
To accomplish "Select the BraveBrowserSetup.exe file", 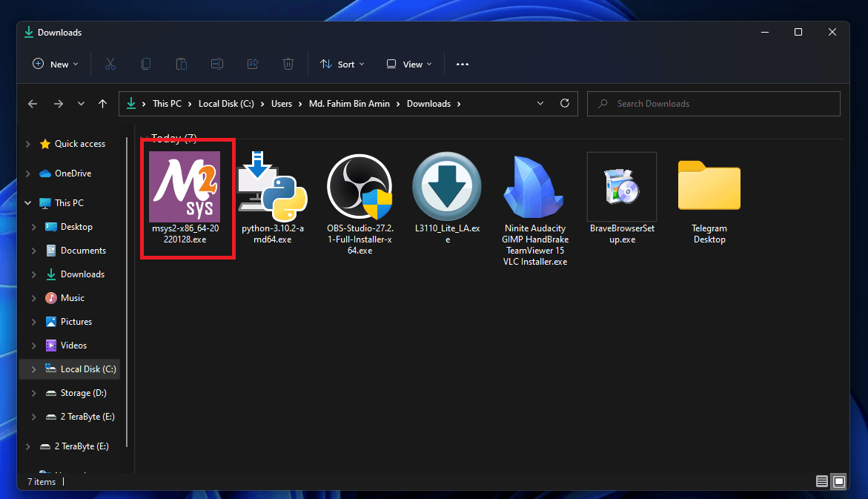I will pos(622,198).
